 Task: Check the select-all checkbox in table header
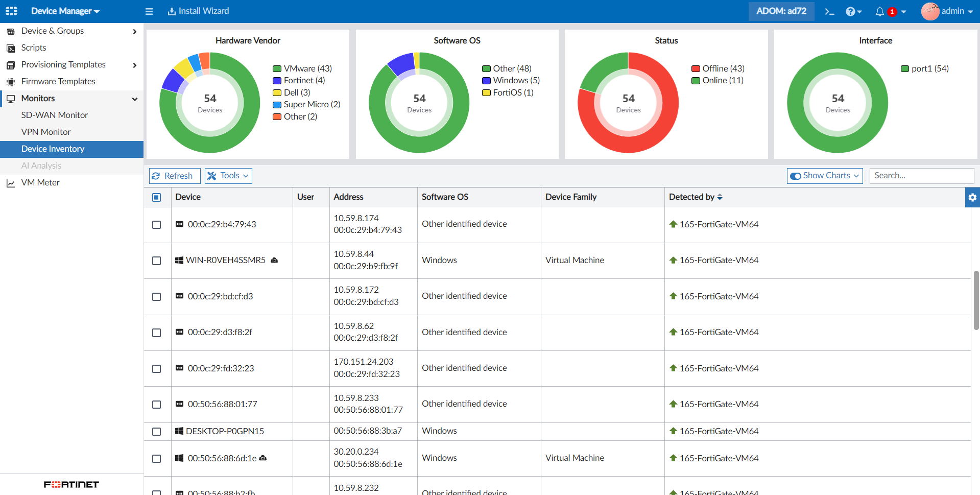(x=157, y=197)
